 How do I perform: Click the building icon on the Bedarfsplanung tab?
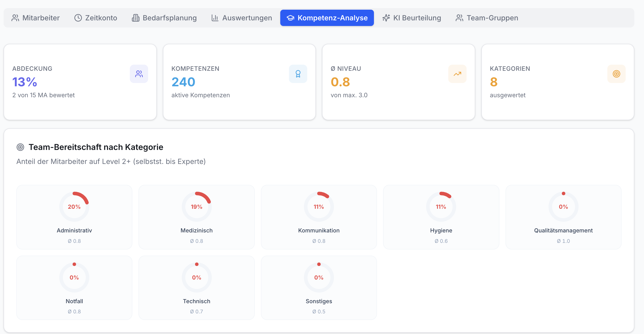pos(136,18)
